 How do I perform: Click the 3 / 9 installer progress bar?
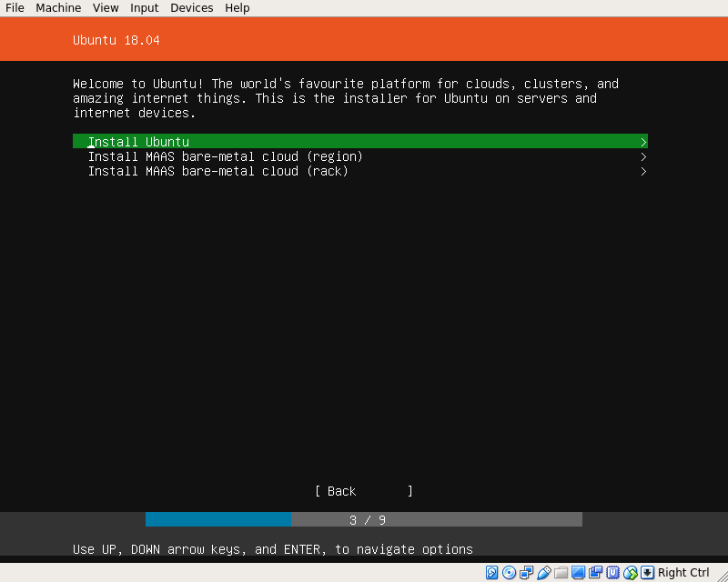pos(364,520)
